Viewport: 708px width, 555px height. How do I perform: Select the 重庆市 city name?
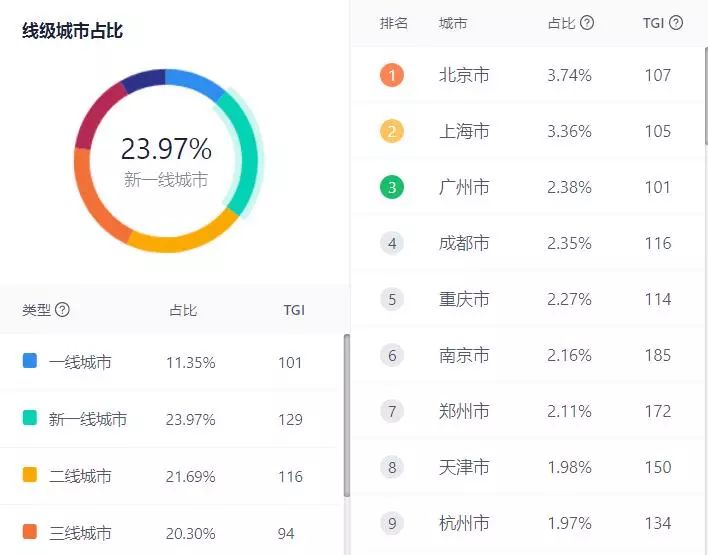click(x=464, y=299)
